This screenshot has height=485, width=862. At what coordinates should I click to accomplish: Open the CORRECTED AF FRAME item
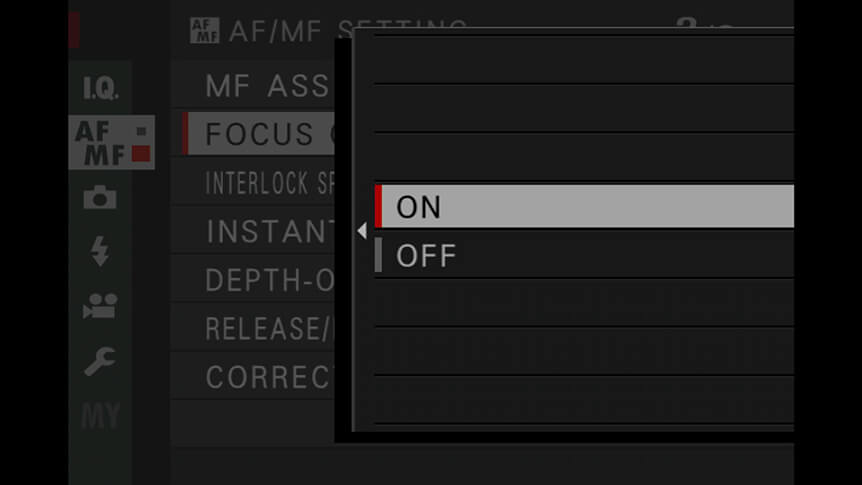(x=253, y=377)
